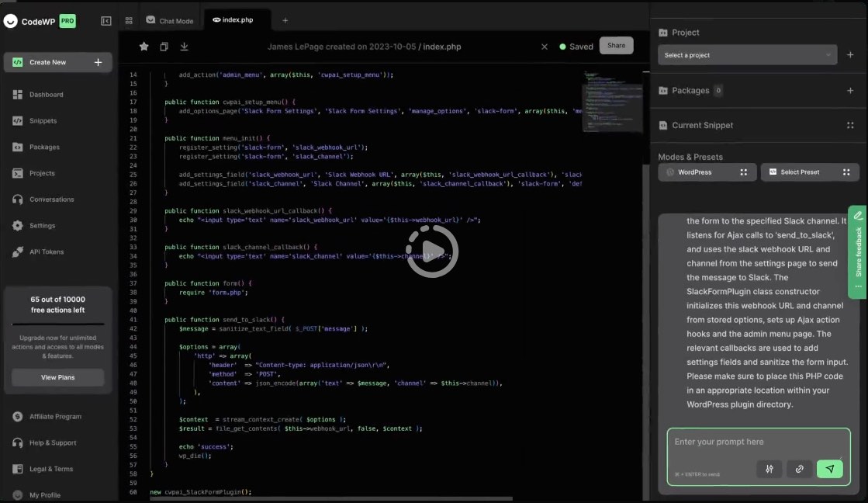Viewport: 868px width, 503px height.
Task: Add a new project with plus
Action: (x=850, y=55)
